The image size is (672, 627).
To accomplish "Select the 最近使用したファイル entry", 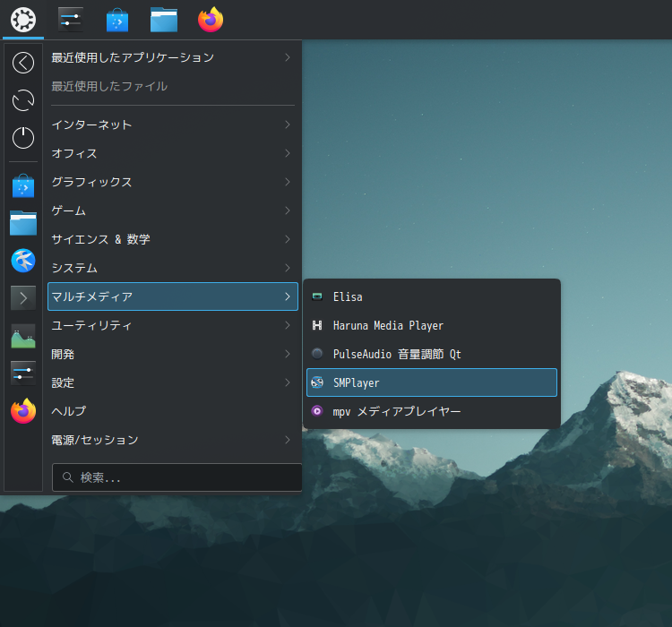I will pyautogui.click(x=173, y=86).
